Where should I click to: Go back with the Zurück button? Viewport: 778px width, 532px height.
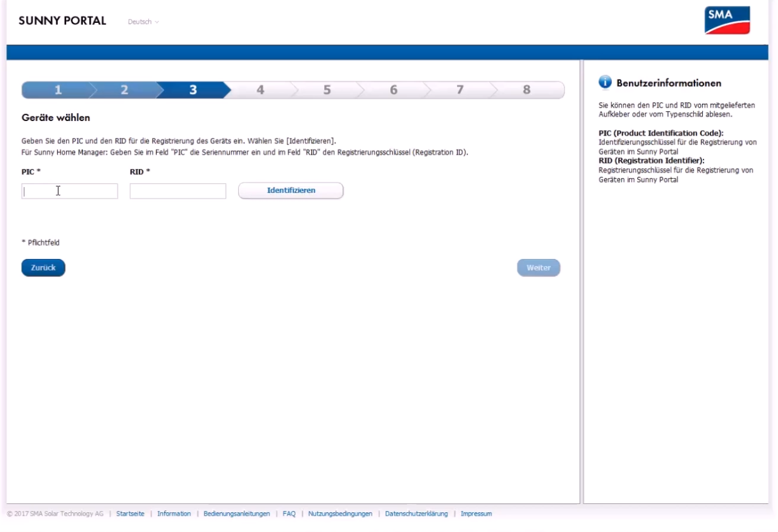(x=43, y=268)
